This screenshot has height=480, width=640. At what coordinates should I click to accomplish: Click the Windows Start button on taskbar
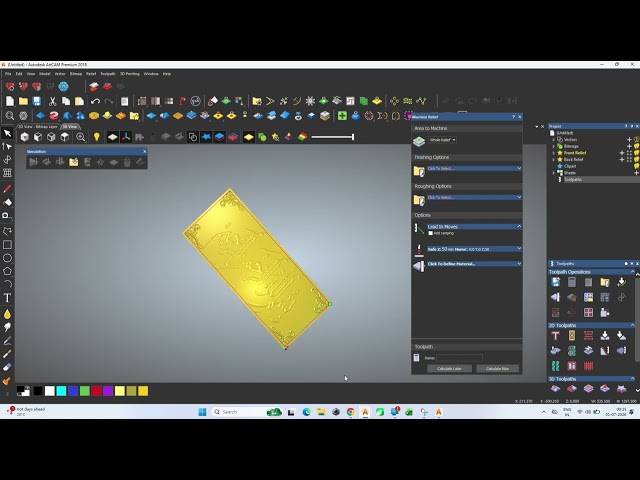point(202,412)
